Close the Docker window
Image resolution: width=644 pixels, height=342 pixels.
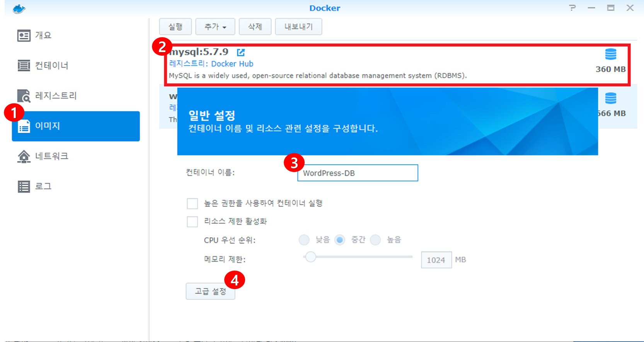[x=630, y=8]
